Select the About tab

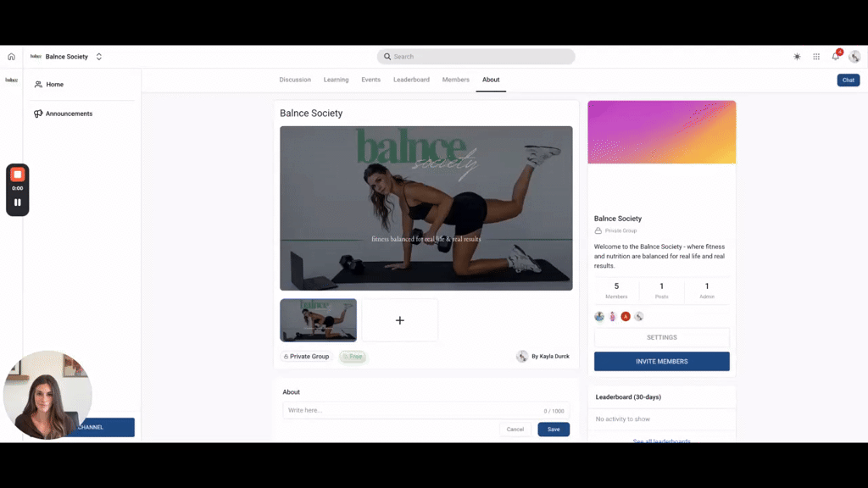pyautogui.click(x=491, y=80)
